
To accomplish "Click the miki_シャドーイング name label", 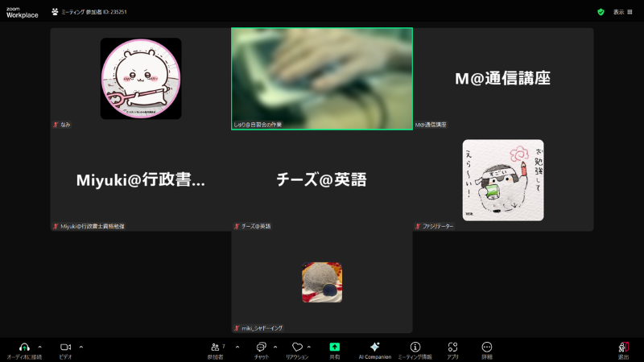I will [262, 328].
